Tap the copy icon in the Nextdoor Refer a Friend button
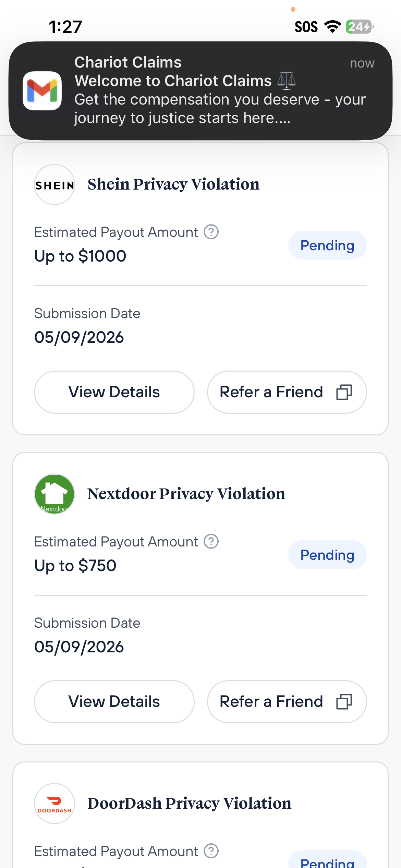The height and width of the screenshot is (868, 401). 344,702
